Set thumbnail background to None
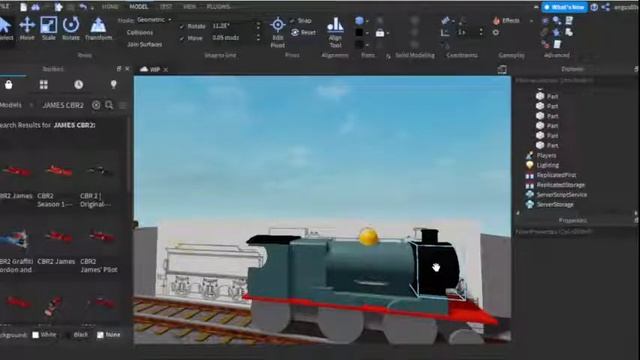Viewport: 640px width, 360px height. (x=109, y=335)
